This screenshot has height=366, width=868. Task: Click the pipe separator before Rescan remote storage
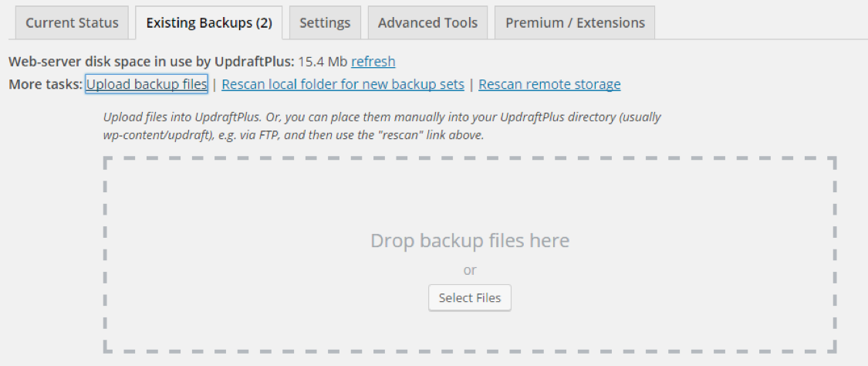point(471,84)
